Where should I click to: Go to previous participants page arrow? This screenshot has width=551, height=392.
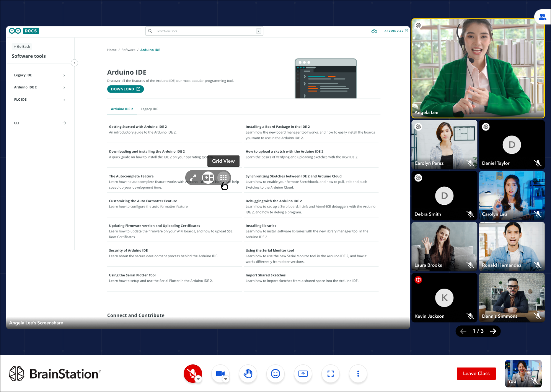pyautogui.click(x=463, y=331)
